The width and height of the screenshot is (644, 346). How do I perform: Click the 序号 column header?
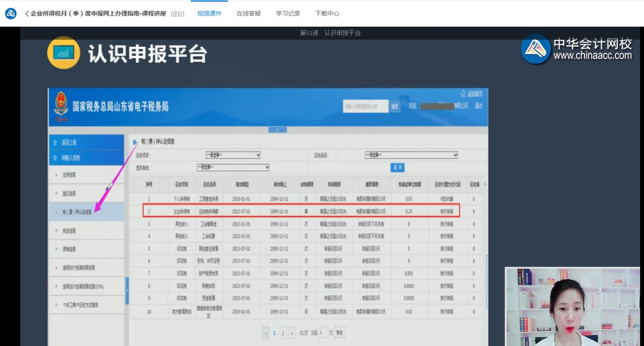[149, 184]
